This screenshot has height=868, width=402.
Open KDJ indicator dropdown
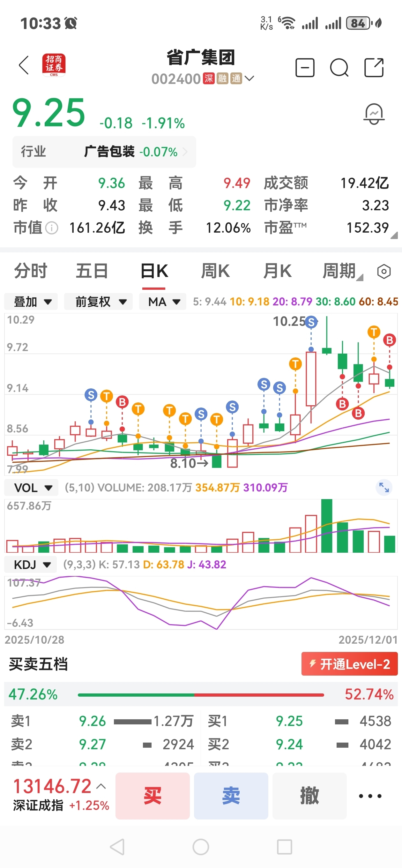pos(30,565)
